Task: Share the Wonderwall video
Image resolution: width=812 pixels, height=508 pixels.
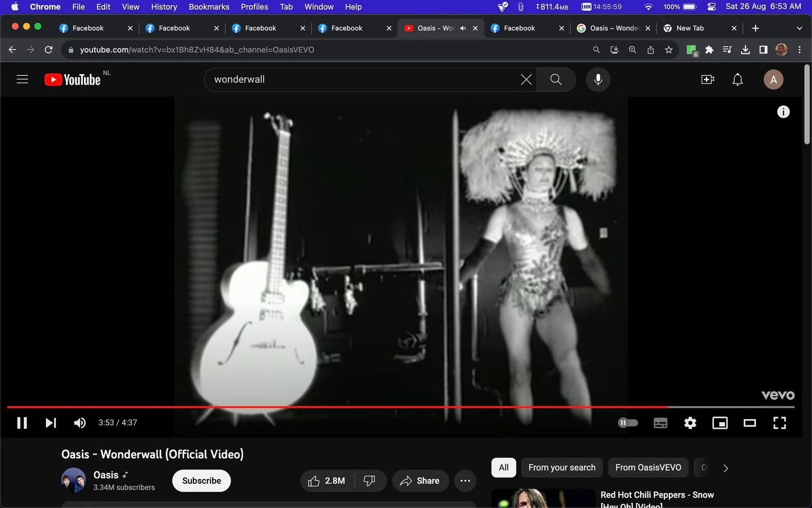Action: click(x=420, y=480)
